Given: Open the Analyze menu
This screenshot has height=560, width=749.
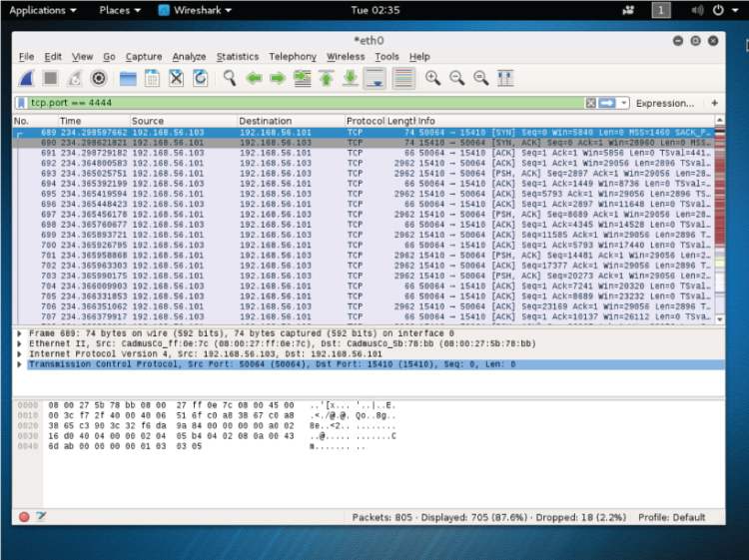Looking at the screenshot, I should point(189,56).
